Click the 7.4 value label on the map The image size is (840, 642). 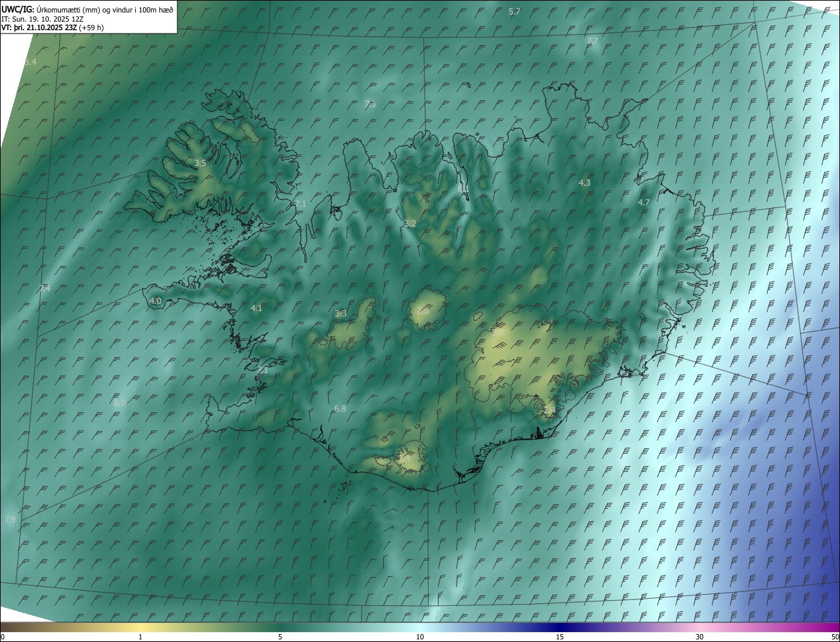pyautogui.click(x=45, y=289)
